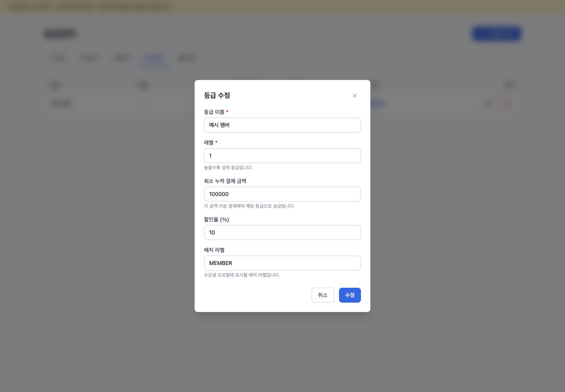This screenshot has width=565, height=392.
Task: Click the 최소 누적 결제 금액 field showing 100000
Action: (282, 194)
